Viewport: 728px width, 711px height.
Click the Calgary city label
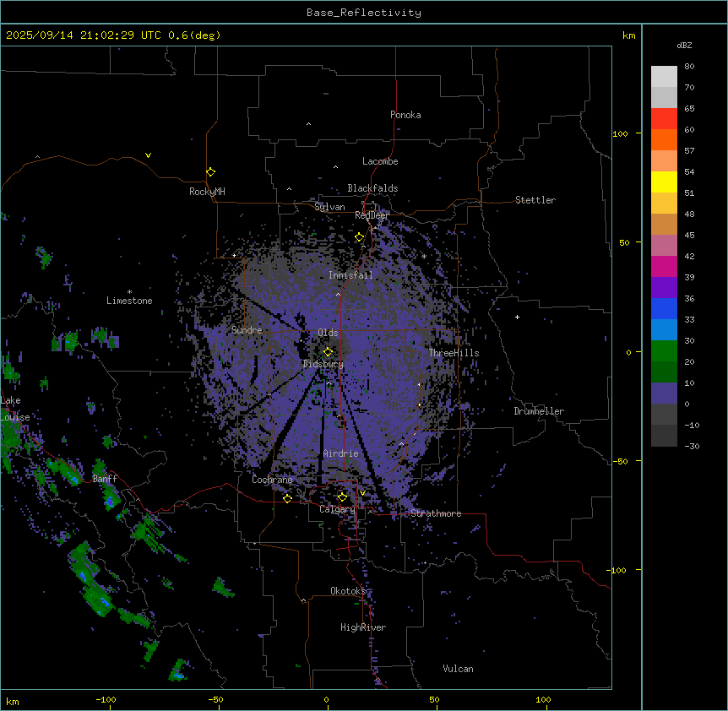pyautogui.click(x=337, y=509)
